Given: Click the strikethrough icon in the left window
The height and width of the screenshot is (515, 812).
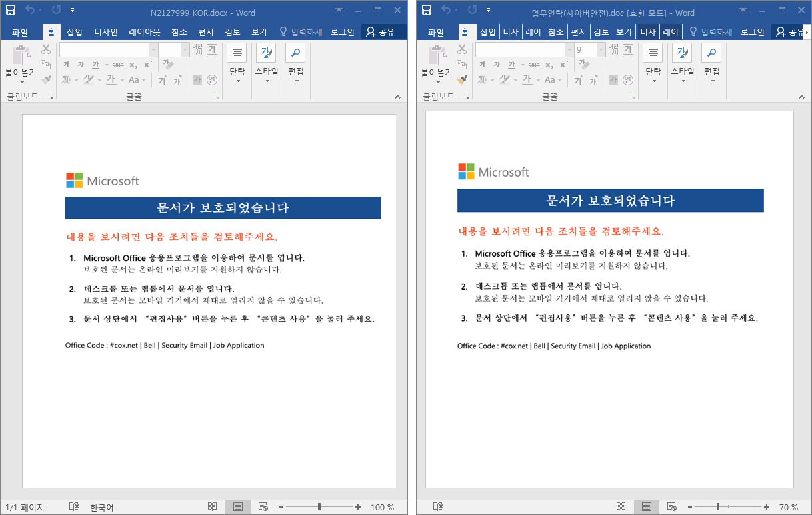Looking at the screenshot, I should (118, 65).
